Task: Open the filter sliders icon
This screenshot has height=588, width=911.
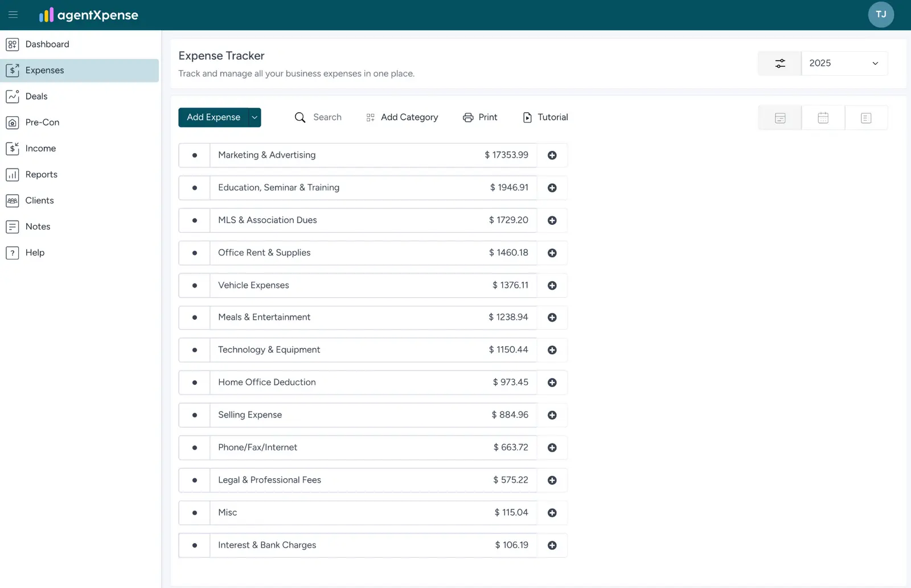Action: tap(780, 63)
